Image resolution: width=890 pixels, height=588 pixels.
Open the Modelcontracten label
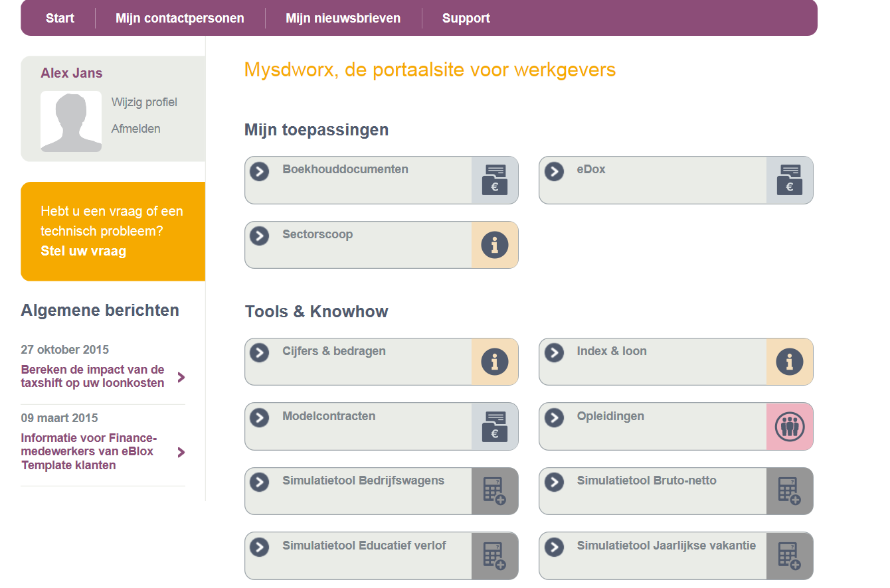[x=329, y=416]
